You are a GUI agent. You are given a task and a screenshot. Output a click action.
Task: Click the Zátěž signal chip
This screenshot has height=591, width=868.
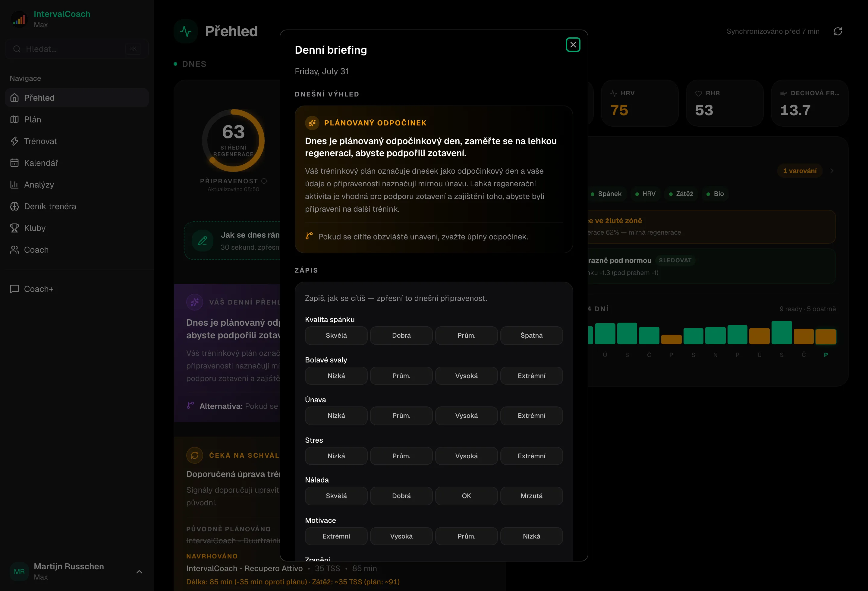pyautogui.click(x=681, y=194)
